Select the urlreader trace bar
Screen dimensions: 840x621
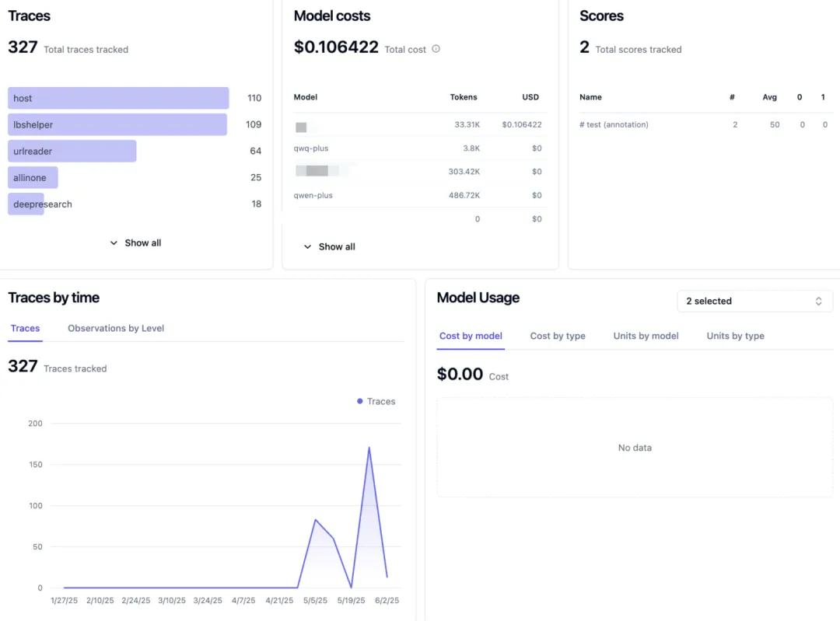(x=72, y=151)
